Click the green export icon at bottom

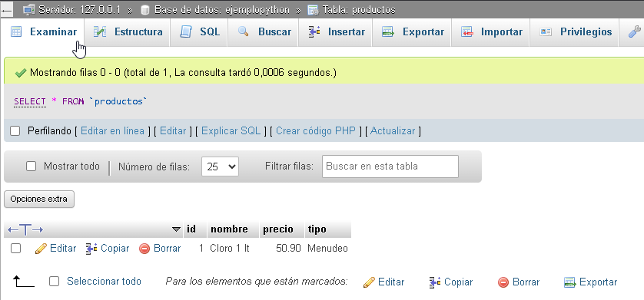pos(569,282)
